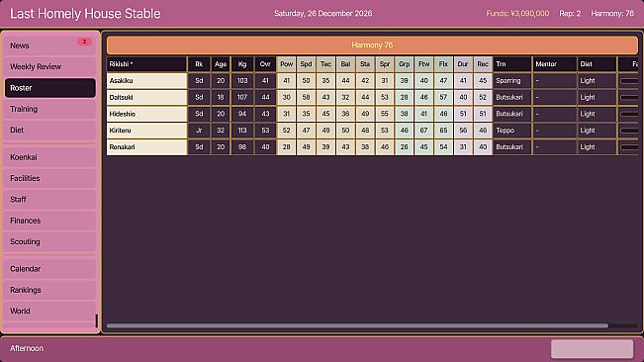Viewport: 644px width, 362px height.
Task: Open the Diet section
Action: [x=49, y=130]
